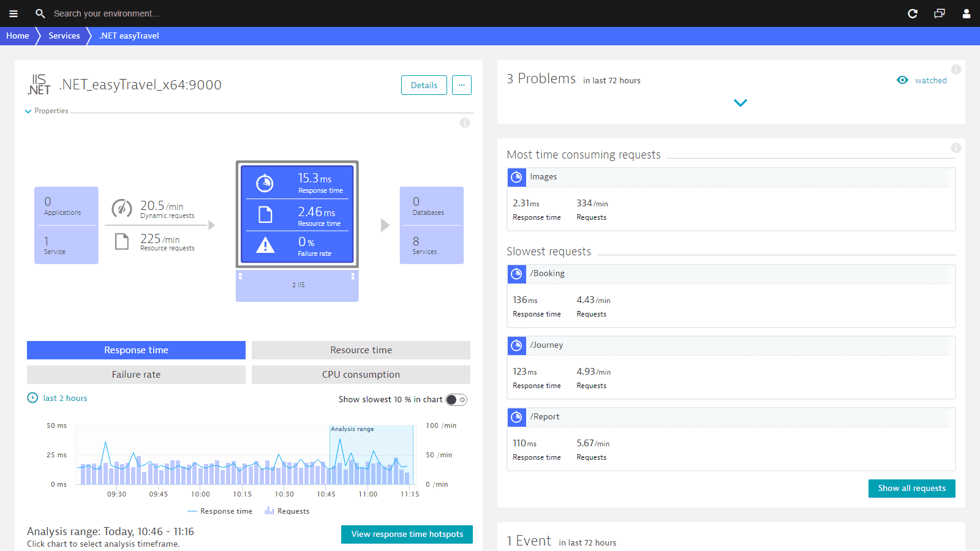Click View response time hotspots
980x551 pixels.
tap(407, 534)
